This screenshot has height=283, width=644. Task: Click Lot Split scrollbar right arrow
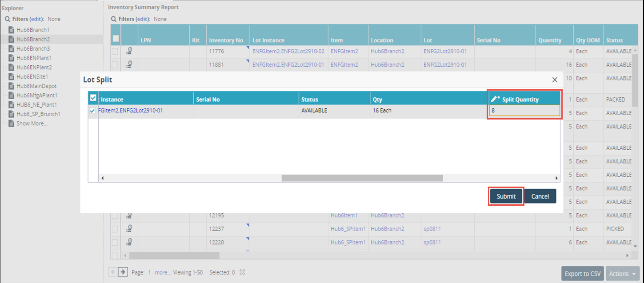pyautogui.click(x=557, y=178)
